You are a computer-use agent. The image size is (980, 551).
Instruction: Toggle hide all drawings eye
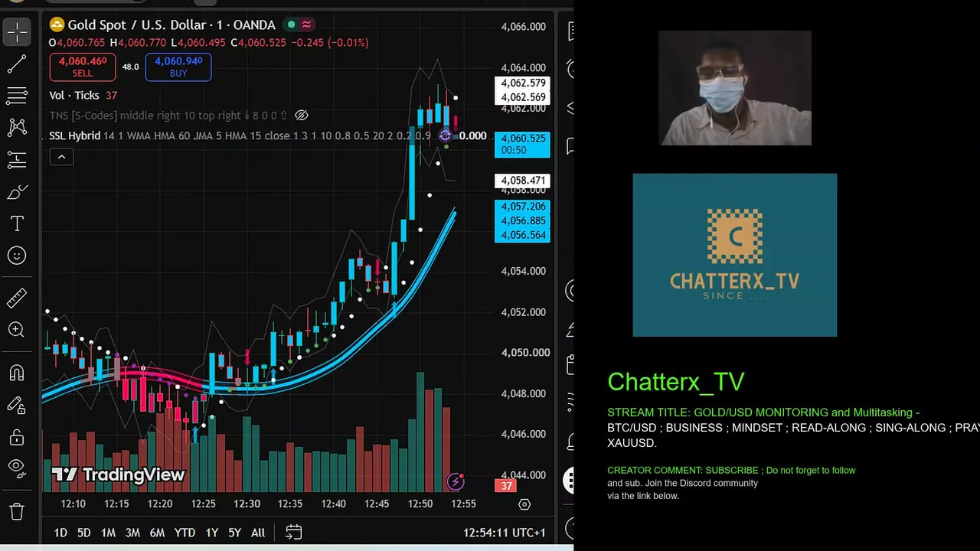pyautogui.click(x=17, y=468)
